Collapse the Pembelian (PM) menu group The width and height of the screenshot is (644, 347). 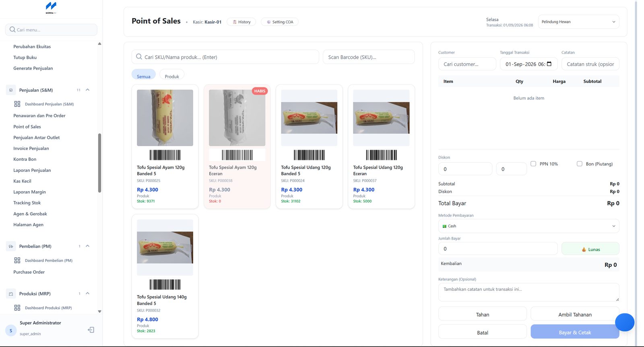point(87,246)
